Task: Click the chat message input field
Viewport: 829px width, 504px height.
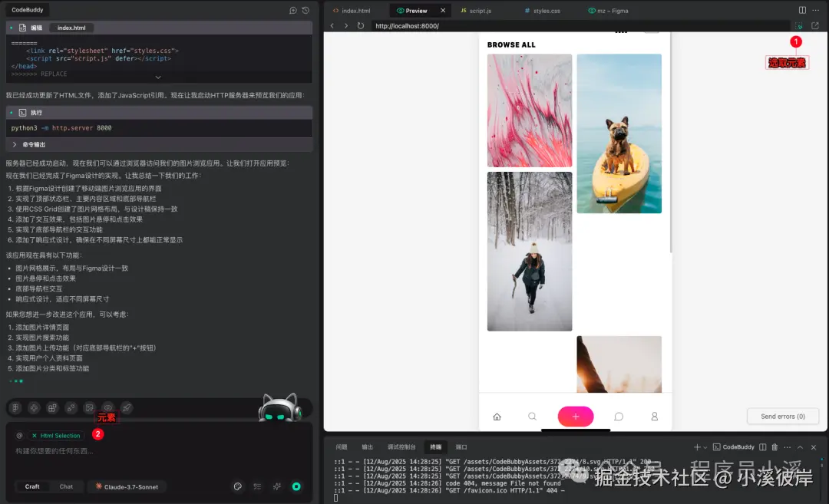Action: pos(159,451)
